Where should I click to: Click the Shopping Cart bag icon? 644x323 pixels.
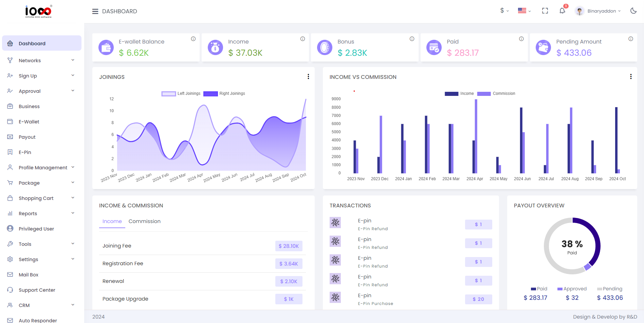click(10, 198)
